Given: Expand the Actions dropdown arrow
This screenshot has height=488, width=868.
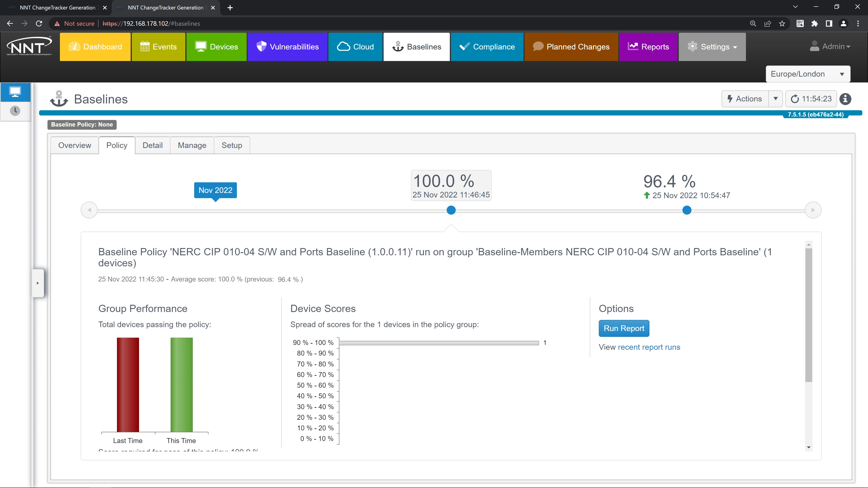Looking at the screenshot, I should coord(775,99).
